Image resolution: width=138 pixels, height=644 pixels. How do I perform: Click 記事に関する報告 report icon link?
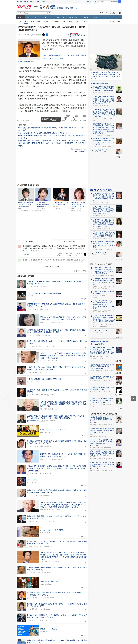(x=24, y=121)
